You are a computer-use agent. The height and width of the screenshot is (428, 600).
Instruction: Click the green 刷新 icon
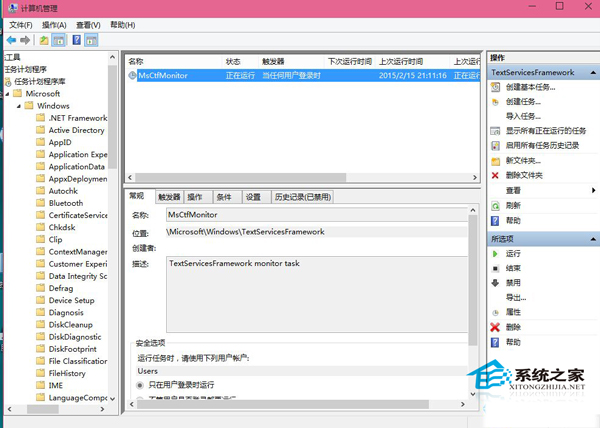coord(495,206)
